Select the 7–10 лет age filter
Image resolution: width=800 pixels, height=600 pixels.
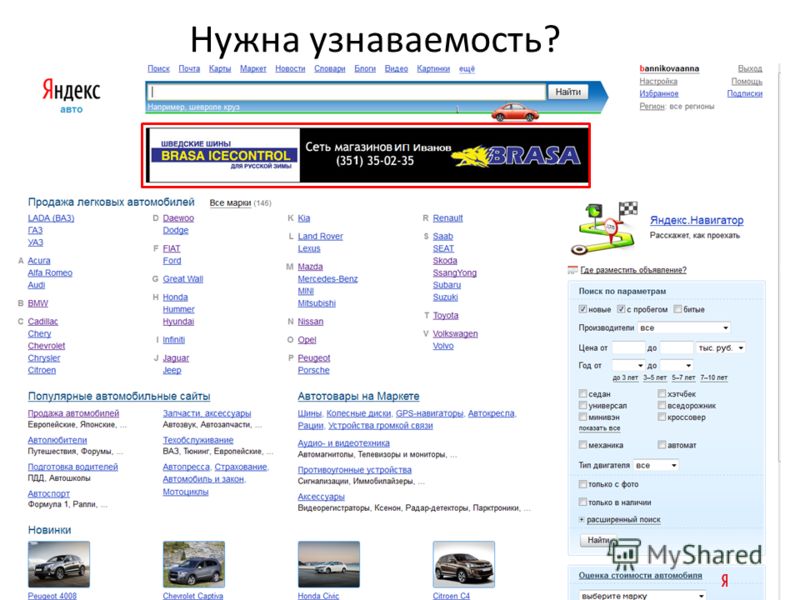[714, 378]
